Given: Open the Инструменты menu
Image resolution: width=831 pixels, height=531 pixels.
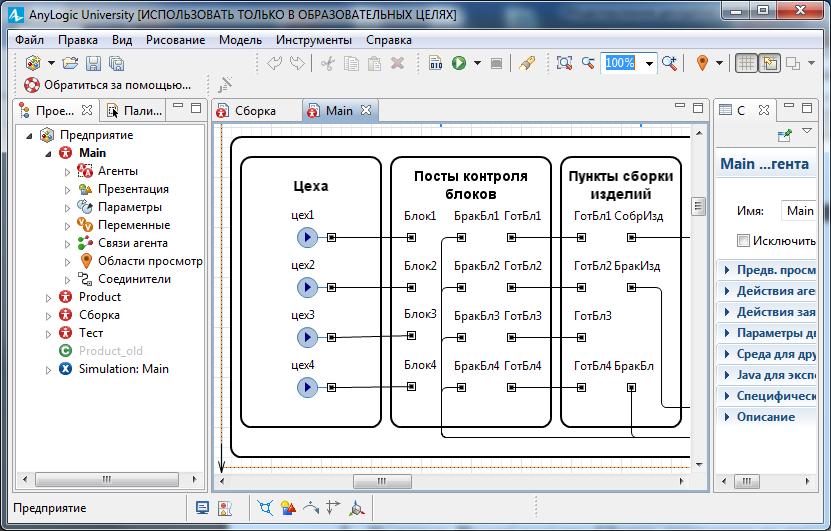Looking at the screenshot, I should click(x=314, y=40).
